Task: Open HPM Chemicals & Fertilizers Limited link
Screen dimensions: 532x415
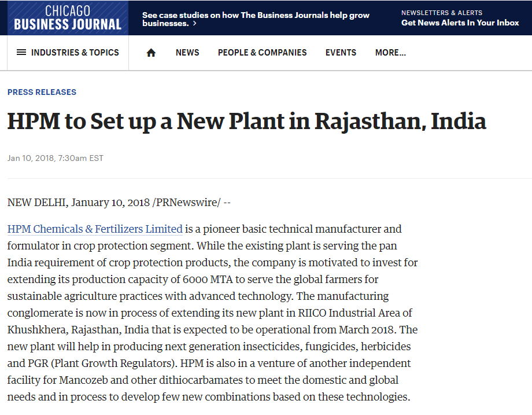Action: point(95,229)
